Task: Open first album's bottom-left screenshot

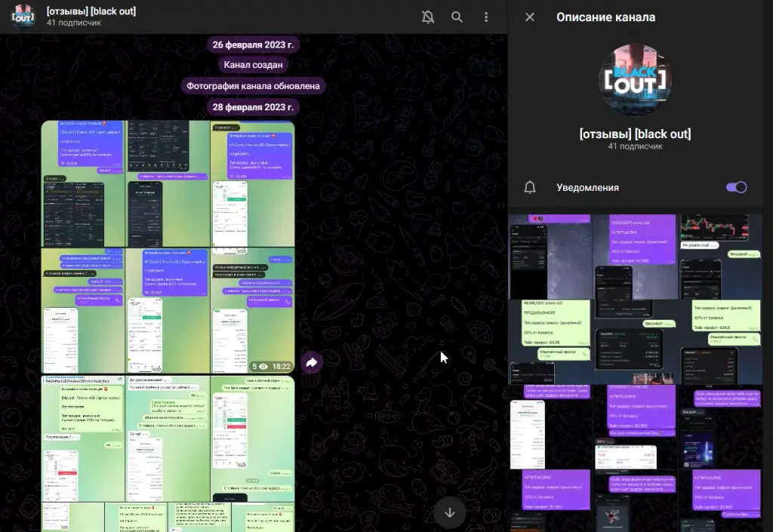Action: (83, 311)
